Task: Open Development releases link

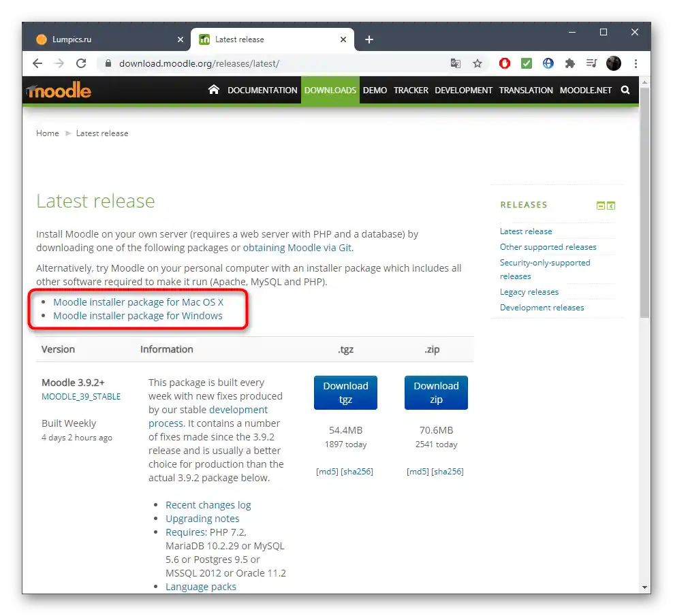Action: point(542,308)
